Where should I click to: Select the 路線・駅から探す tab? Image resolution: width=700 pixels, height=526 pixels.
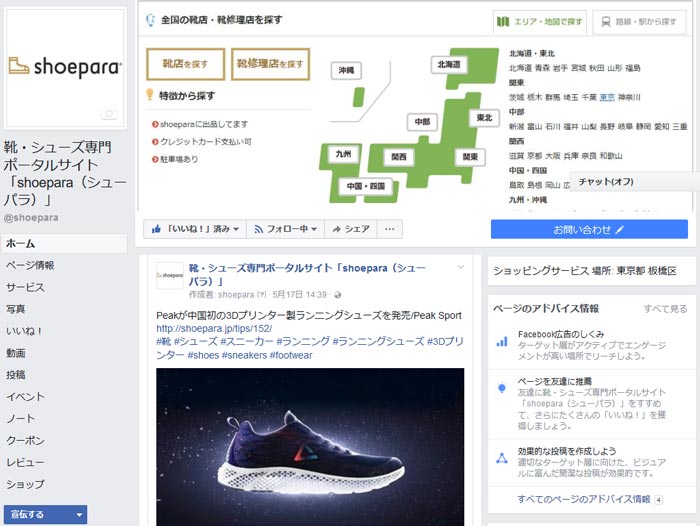(639, 21)
